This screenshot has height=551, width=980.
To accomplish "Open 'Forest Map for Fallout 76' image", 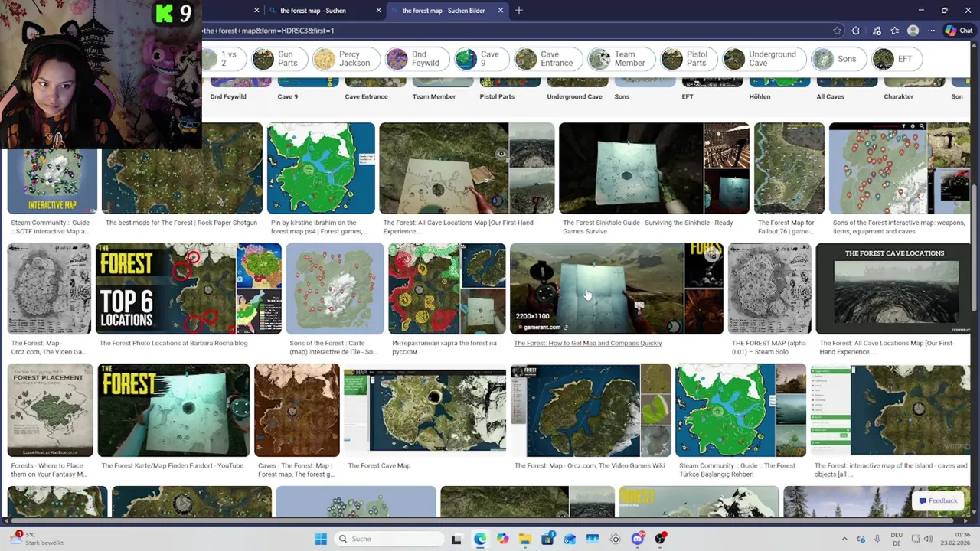I will tap(789, 168).
